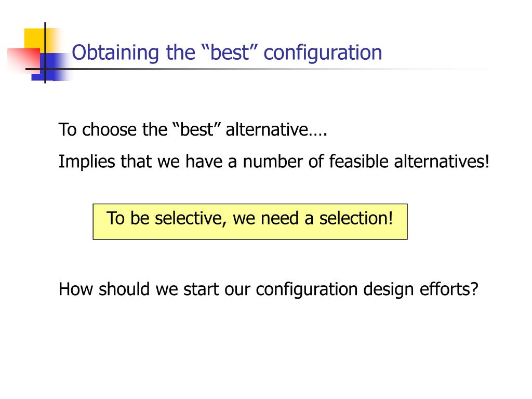Click the word "configuration" in the title
Image resolution: width=532 pixels, height=399 pixels.
click(x=323, y=52)
